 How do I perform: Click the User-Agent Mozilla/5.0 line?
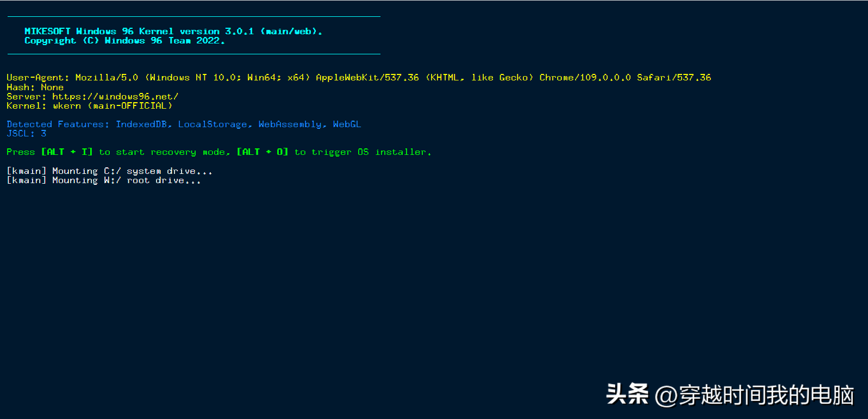(x=359, y=78)
